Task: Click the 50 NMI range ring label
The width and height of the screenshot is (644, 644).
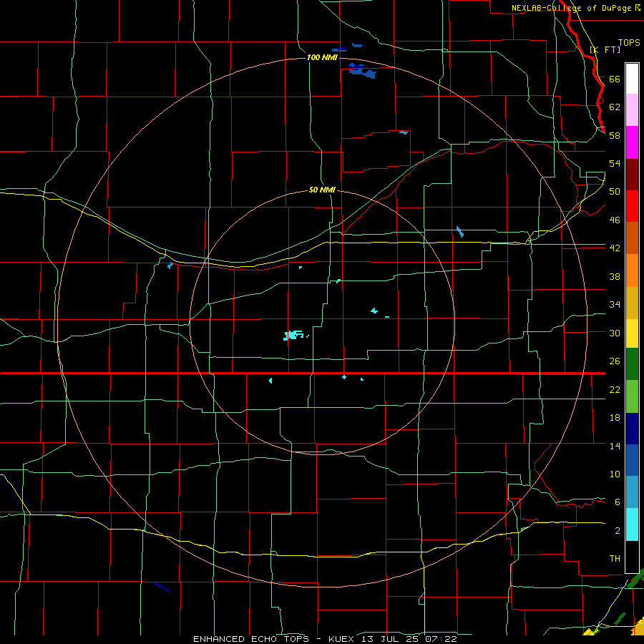Action: click(x=322, y=190)
